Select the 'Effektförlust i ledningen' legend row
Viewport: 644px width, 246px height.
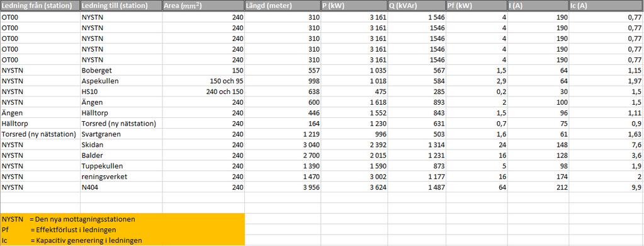pyautogui.click(x=122, y=230)
